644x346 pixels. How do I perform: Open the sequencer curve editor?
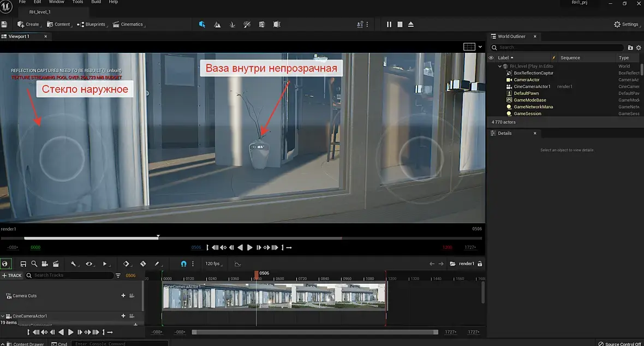click(x=237, y=264)
